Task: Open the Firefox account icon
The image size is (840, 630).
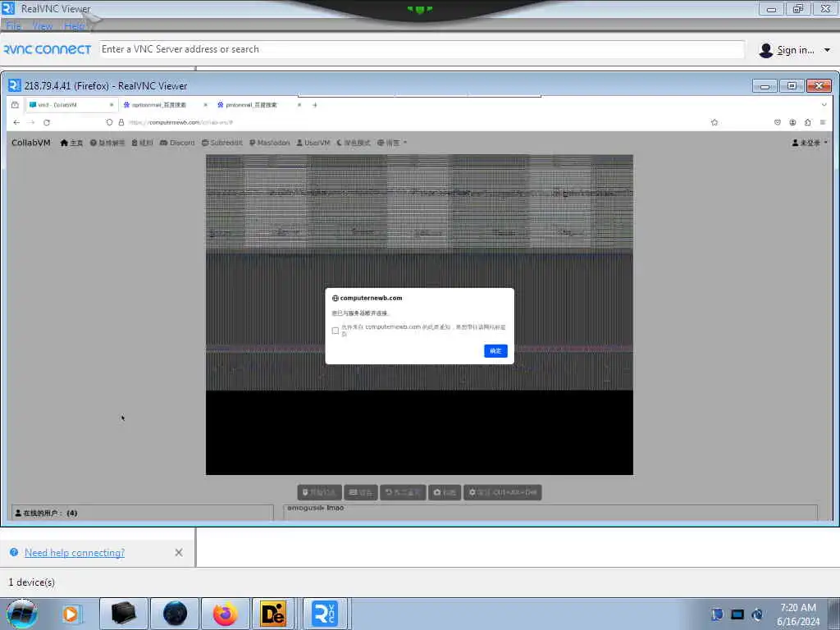Action: (792, 122)
